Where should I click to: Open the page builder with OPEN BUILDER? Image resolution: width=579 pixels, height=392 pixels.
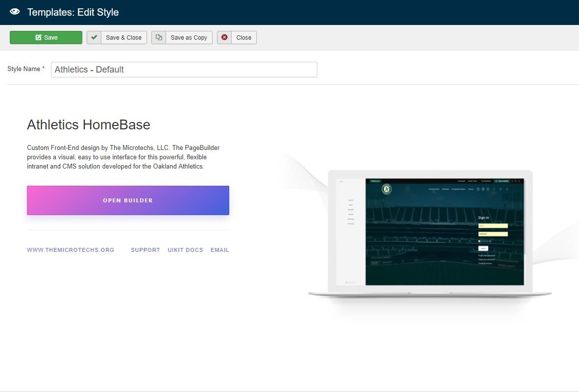point(128,200)
